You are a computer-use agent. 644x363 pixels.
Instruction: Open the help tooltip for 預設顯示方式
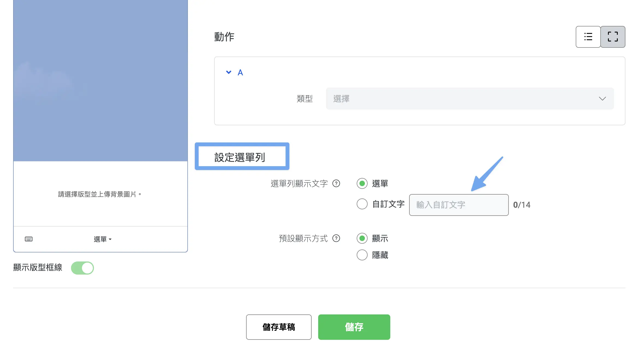(x=336, y=238)
